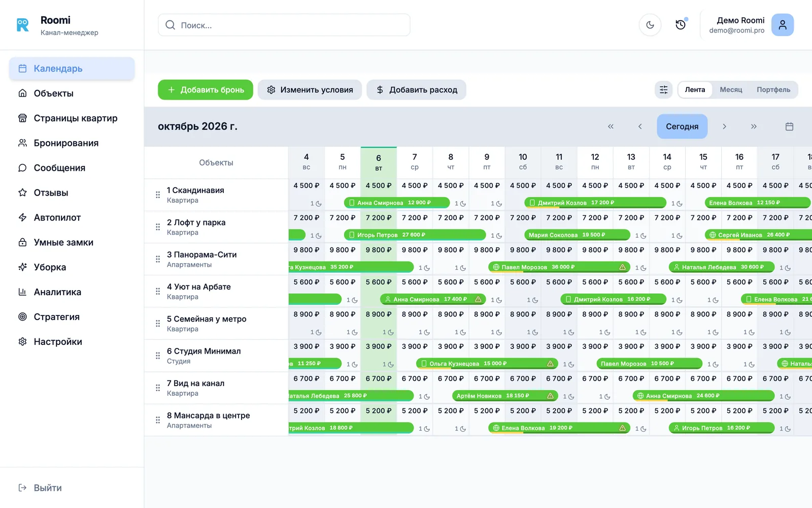Open Павел Морозов 36 000 ₽ booking
Viewport: 812px width, 508px height.
(559, 267)
